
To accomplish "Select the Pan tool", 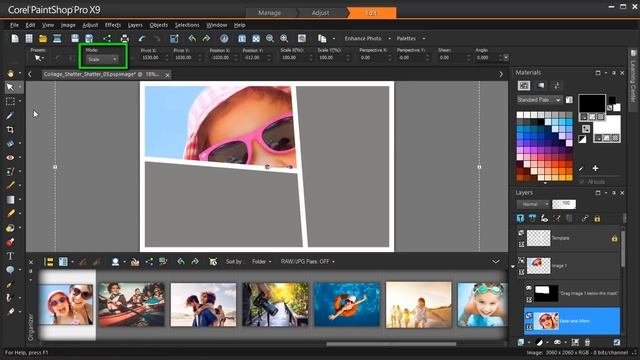I will [10, 73].
